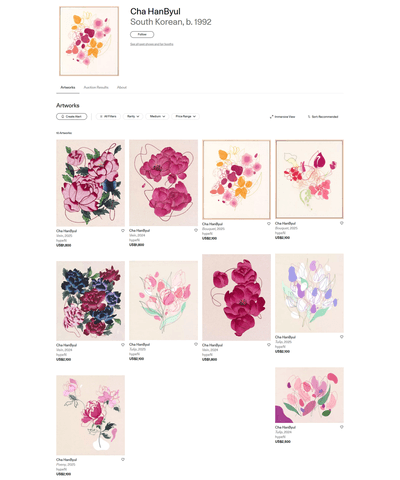Switch to the About tab

[x=122, y=87]
